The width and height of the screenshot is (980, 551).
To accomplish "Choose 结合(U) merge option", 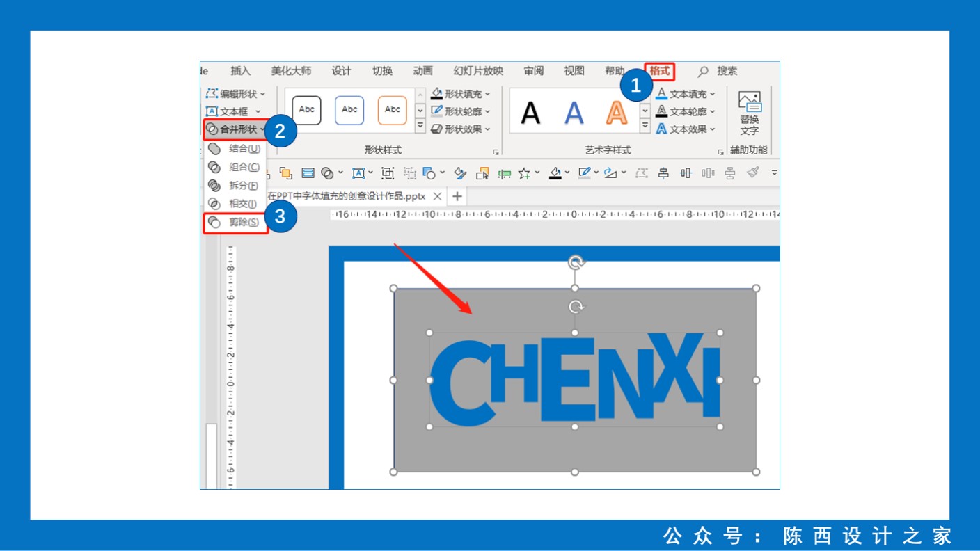I will point(235,148).
